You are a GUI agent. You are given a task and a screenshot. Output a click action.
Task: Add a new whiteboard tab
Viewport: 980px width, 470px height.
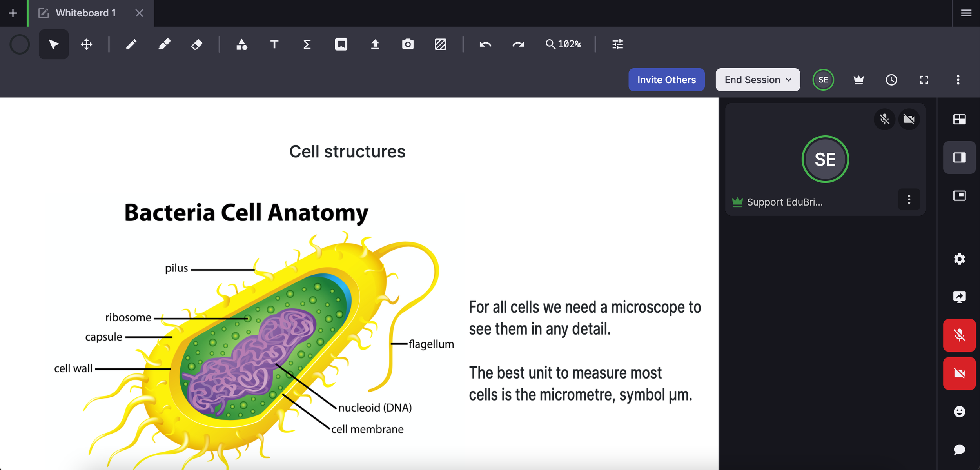click(13, 13)
